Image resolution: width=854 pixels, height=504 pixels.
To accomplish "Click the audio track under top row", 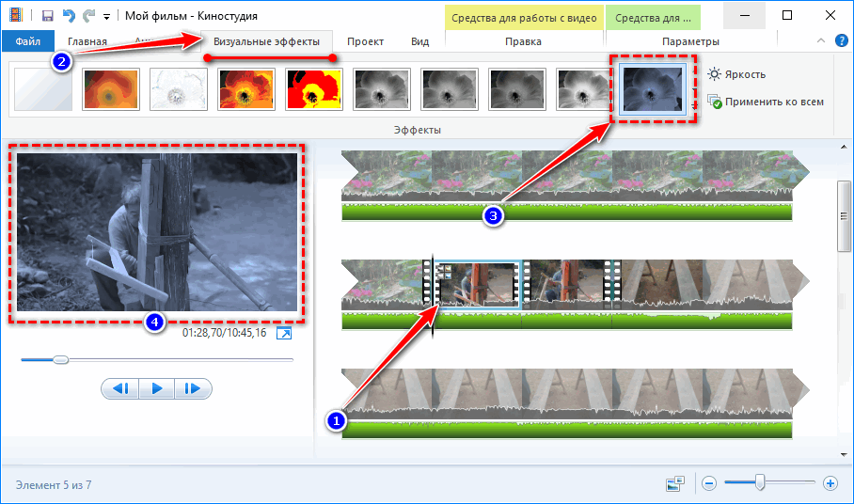I will pos(566,213).
